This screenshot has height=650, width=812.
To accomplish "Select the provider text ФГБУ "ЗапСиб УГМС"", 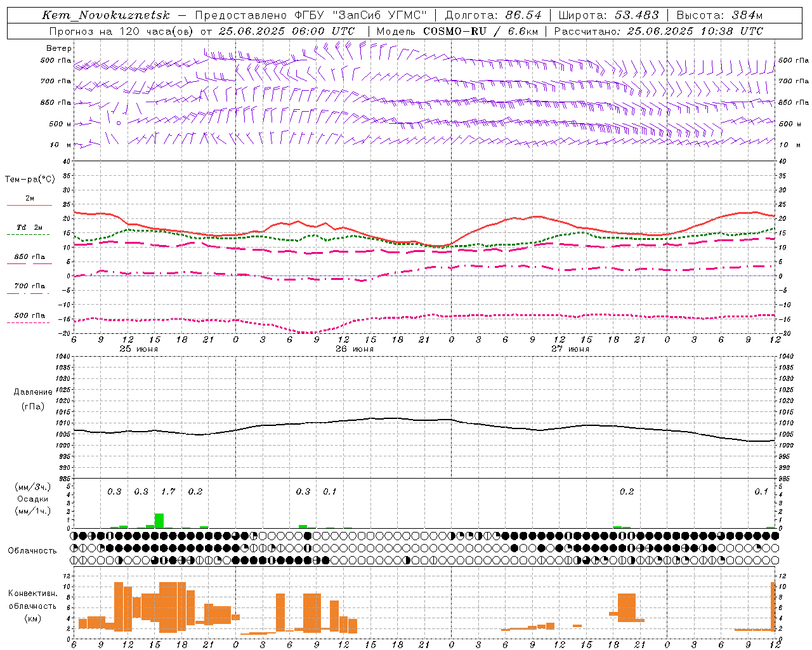I will click(360, 15).
